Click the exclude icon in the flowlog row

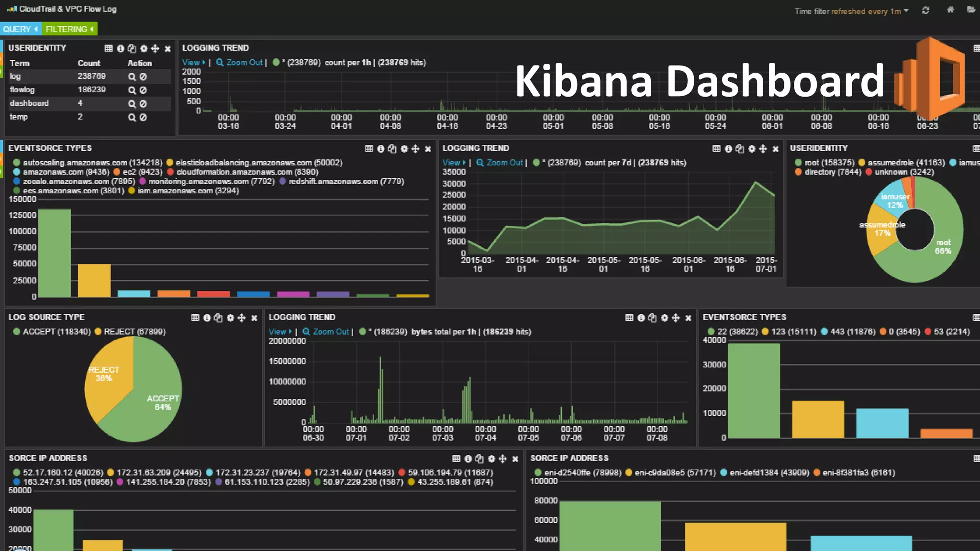143,90
